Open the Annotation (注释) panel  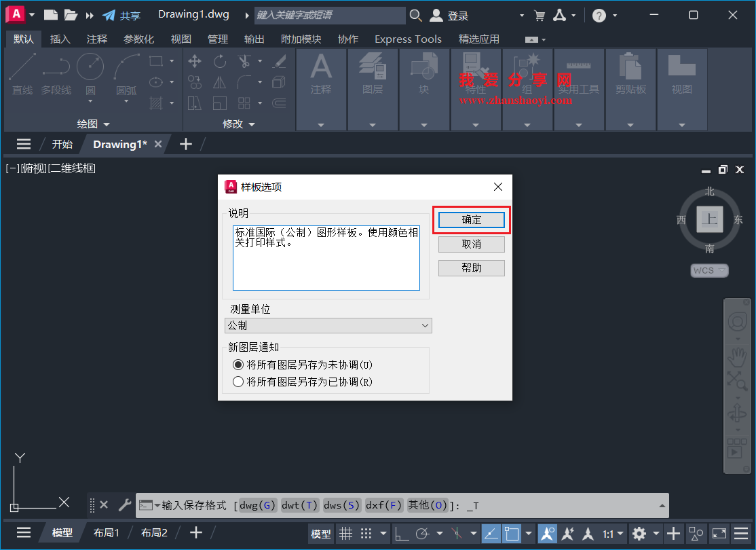[321, 89]
